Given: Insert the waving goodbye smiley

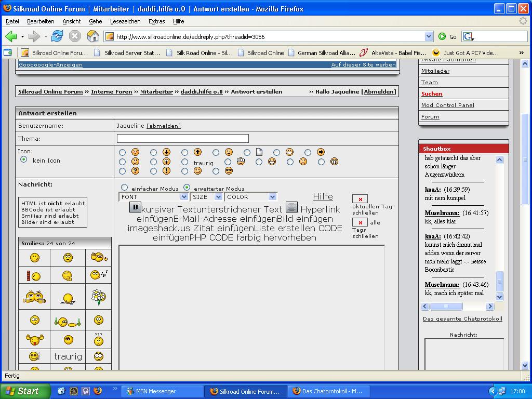Looking at the screenshot, I should tap(98, 257).
